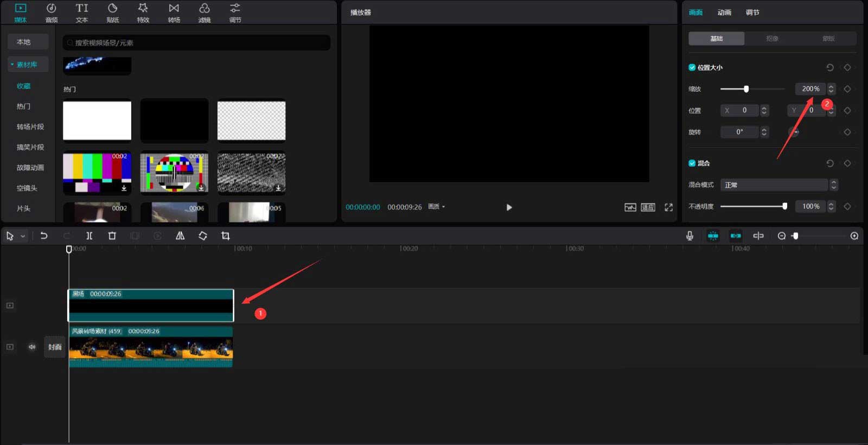This screenshot has height=445, width=868.
Task: Mute the main track audio
Action: (32, 347)
